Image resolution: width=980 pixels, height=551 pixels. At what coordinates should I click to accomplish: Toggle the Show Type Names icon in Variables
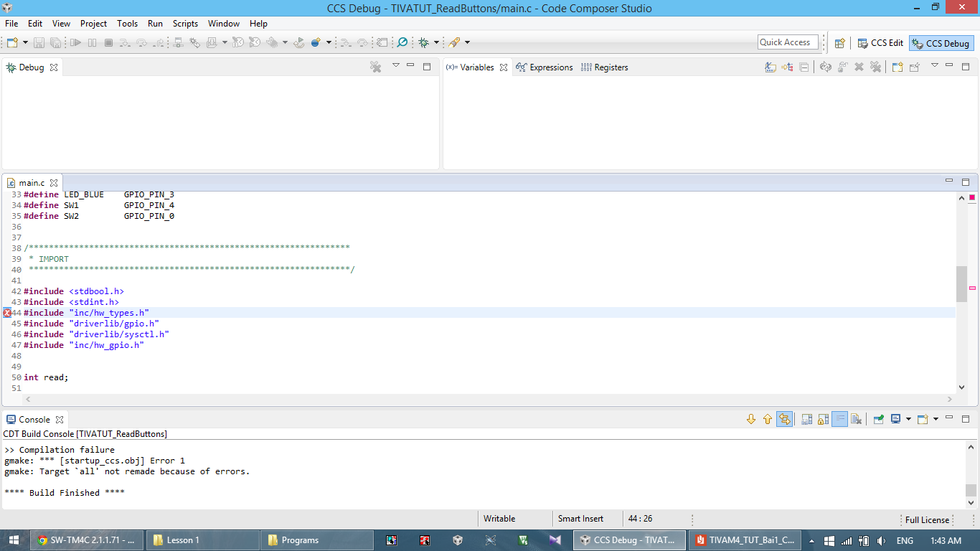click(770, 67)
